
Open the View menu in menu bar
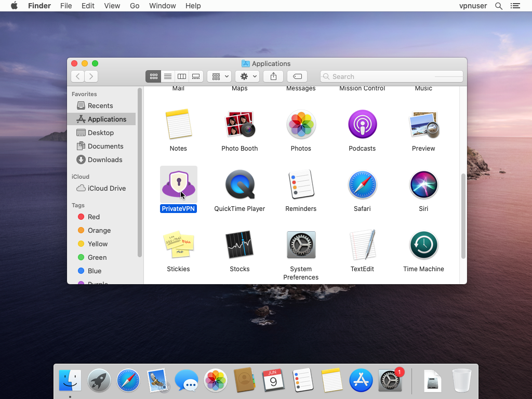tap(112, 6)
